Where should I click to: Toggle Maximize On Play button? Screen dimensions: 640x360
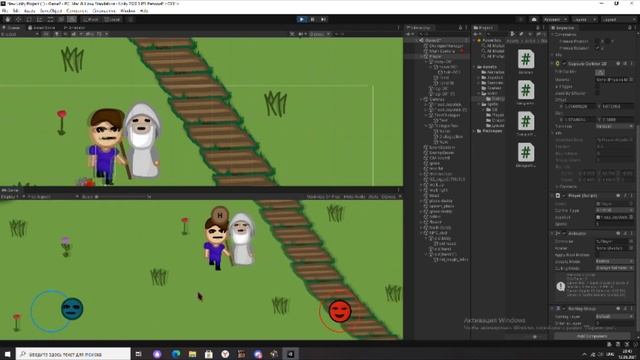[323, 197]
